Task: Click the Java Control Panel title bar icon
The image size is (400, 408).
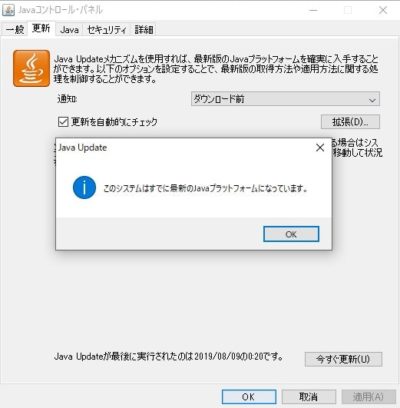Action: pyautogui.click(x=8, y=10)
